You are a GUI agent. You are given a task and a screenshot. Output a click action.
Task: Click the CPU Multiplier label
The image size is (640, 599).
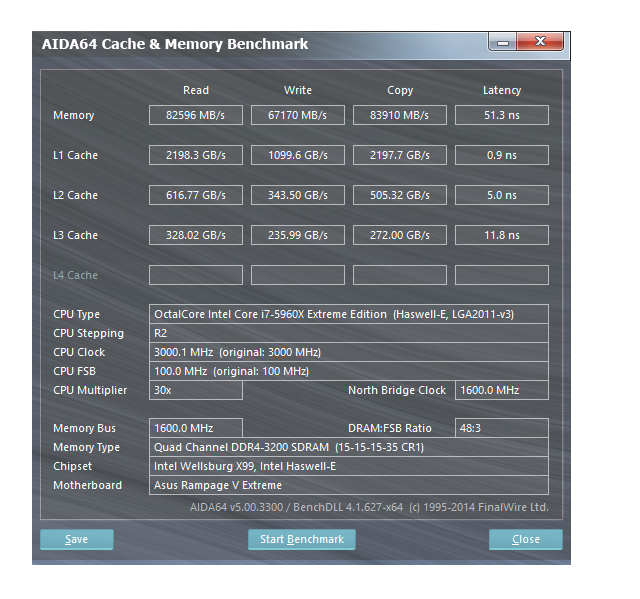pyautogui.click(x=90, y=390)
